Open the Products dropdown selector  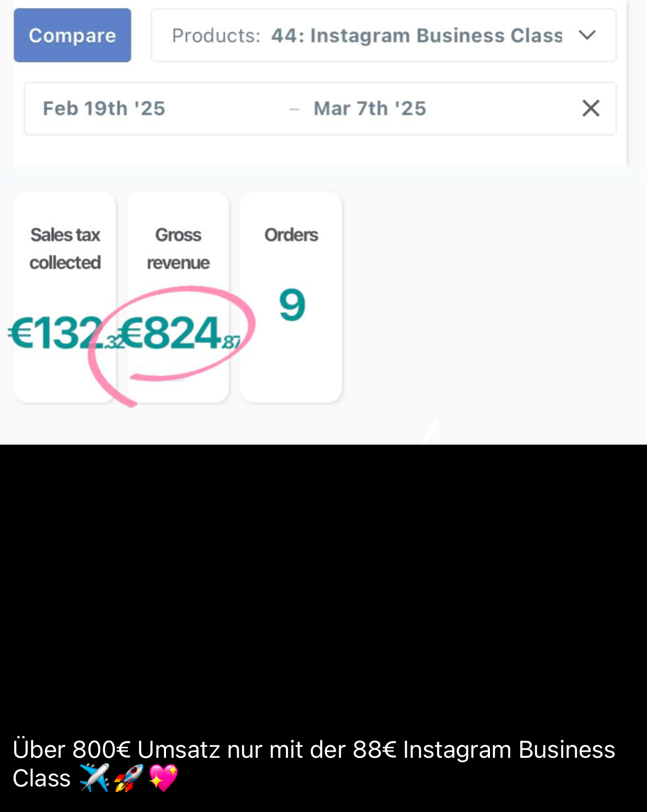click(384, 35)
